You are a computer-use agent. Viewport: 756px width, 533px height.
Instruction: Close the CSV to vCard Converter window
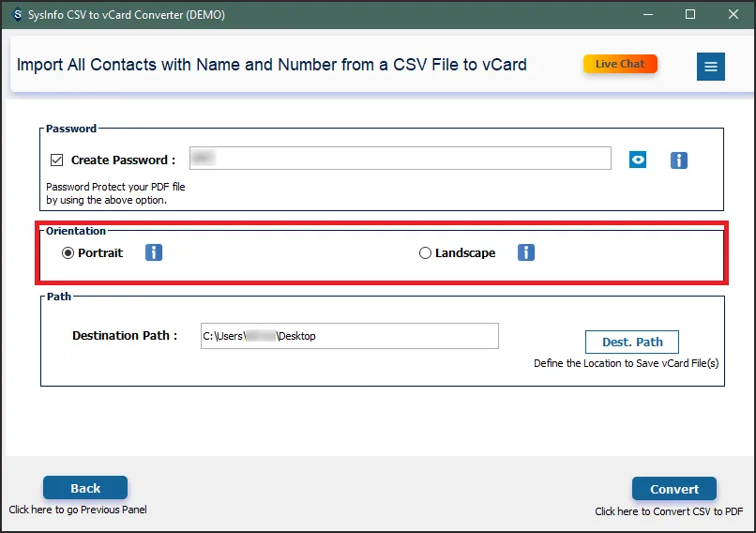coord(733,15)
